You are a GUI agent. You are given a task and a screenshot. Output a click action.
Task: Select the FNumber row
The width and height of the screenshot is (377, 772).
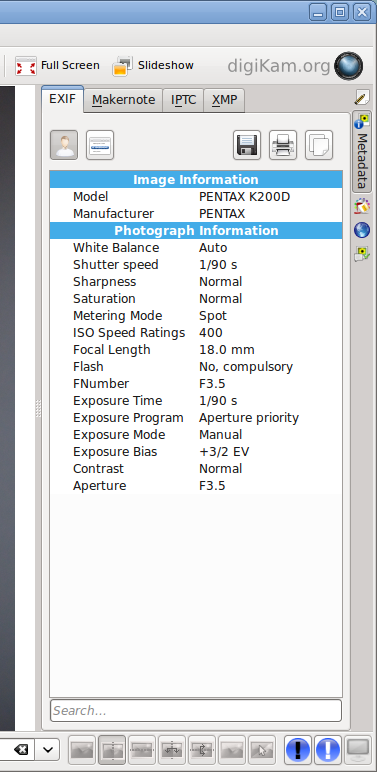coord(196,384)
